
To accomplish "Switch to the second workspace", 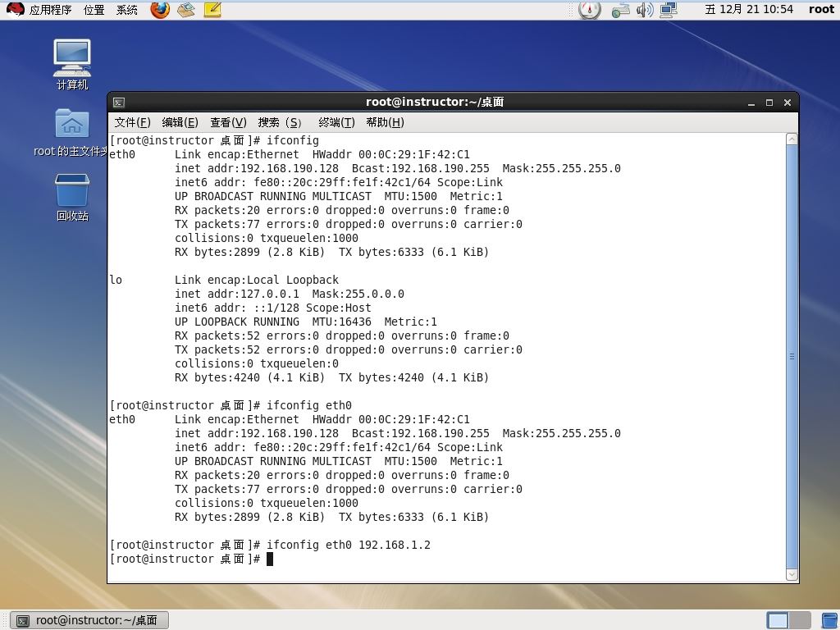I will [x=799, y=620].
